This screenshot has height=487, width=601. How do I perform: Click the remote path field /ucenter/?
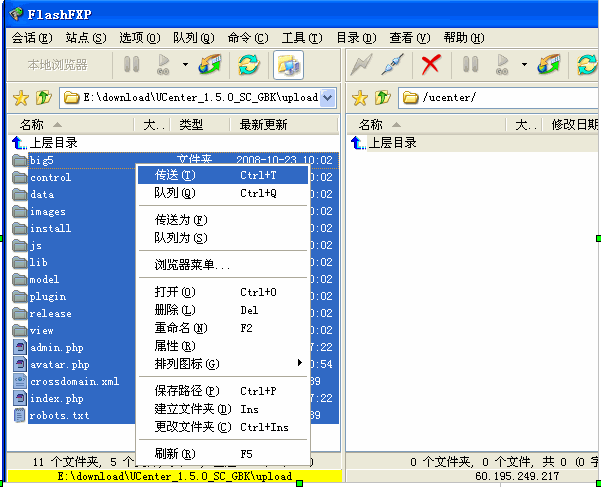click(498, 98)
